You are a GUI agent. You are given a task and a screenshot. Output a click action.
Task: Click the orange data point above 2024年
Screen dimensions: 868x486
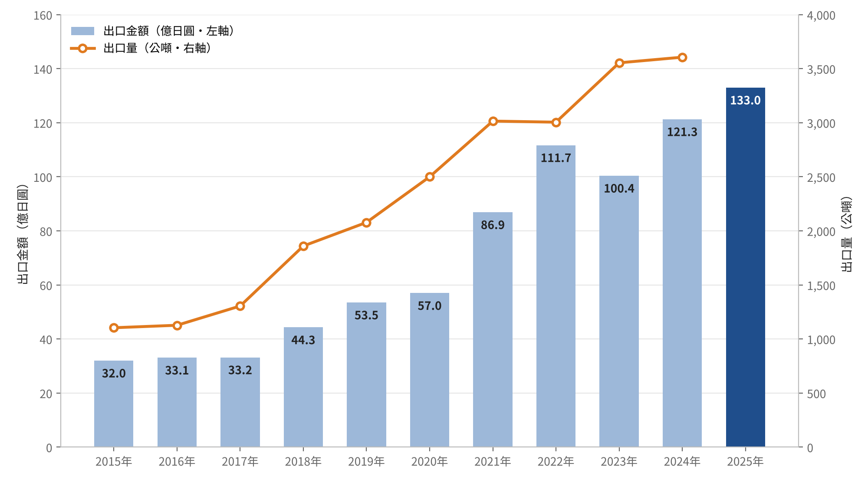pos(682,57)
